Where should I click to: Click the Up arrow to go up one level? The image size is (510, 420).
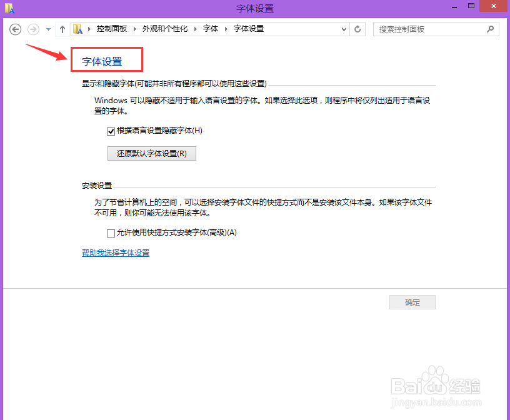[62, 29]
